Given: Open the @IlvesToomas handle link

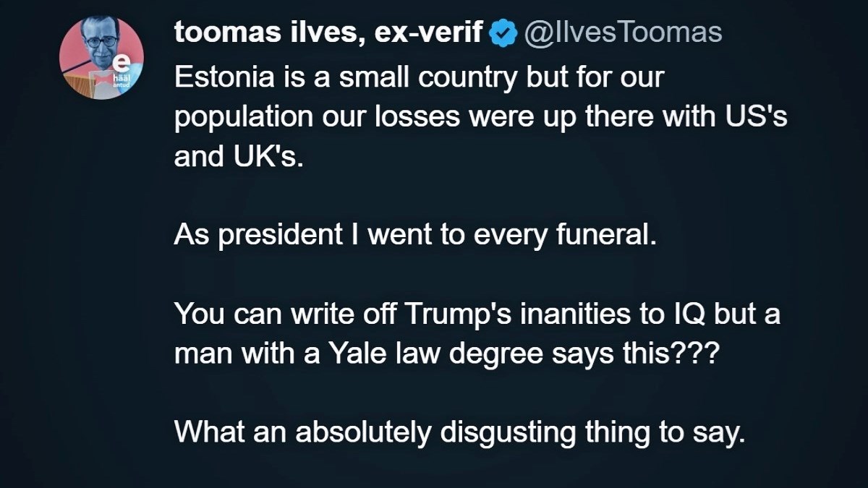Looking at the screenshot, I should pyautogui.click(x=622, y=33).
